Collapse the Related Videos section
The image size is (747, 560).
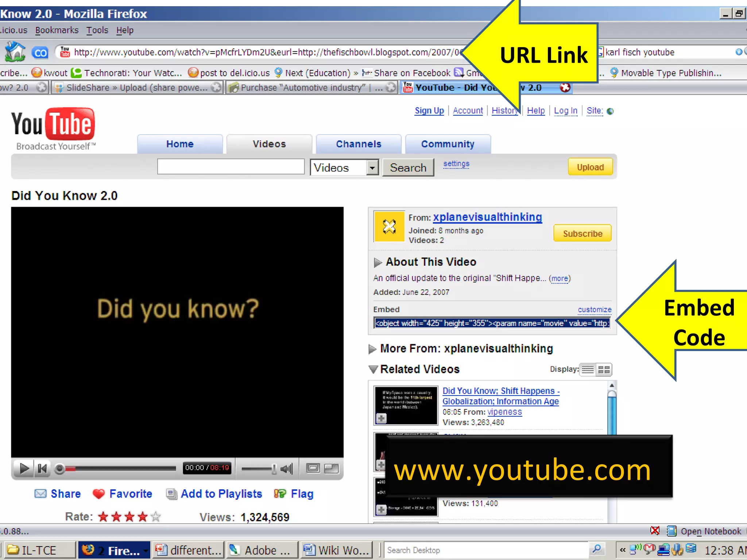click(373, 369)
